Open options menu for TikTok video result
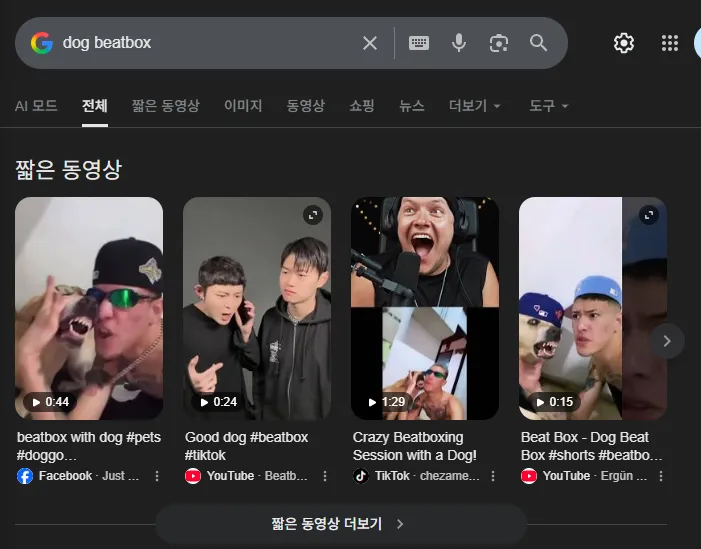Screen dimensions: 701x549 (x=493, y=476)
